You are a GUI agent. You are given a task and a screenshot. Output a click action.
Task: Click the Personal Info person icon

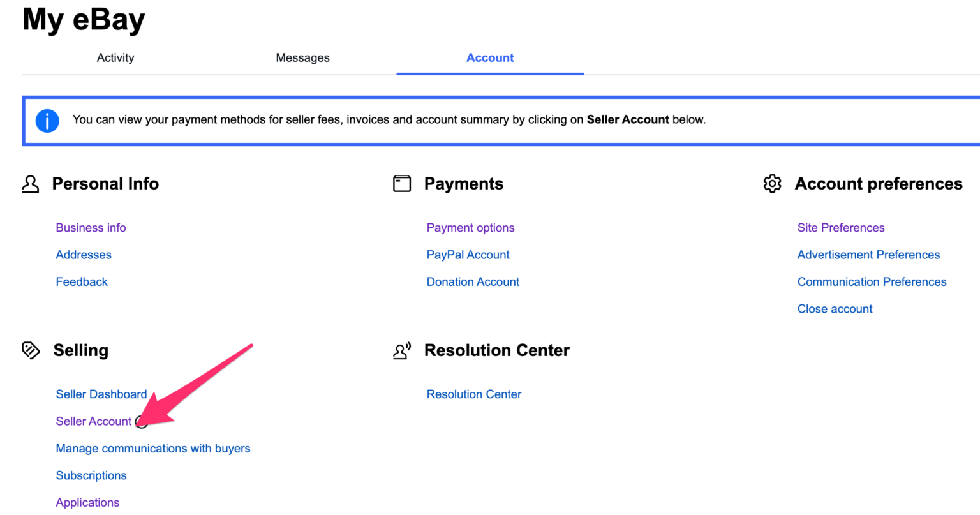(30, 183)
